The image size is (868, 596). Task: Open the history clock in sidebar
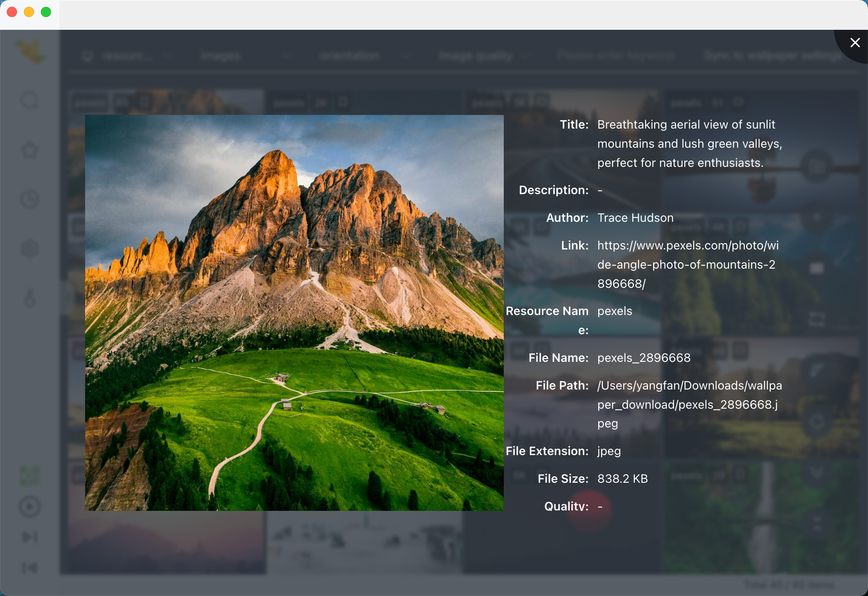[x=30, y=199]
